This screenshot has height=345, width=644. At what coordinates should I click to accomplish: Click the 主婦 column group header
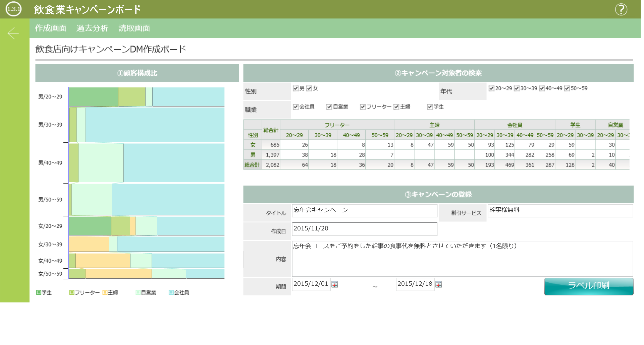pyautogui.click(x=434, y=125)
